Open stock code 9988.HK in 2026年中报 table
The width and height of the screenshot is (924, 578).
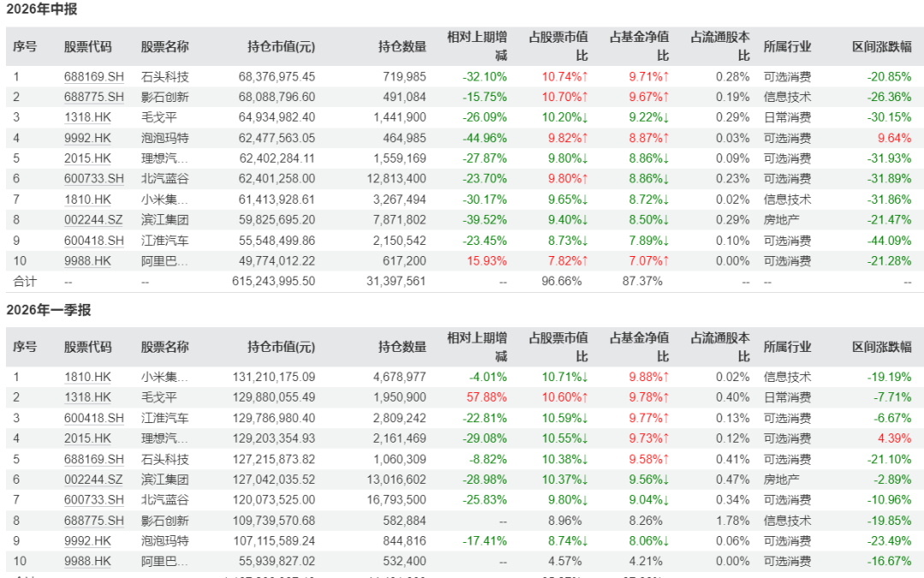[87, 260]
